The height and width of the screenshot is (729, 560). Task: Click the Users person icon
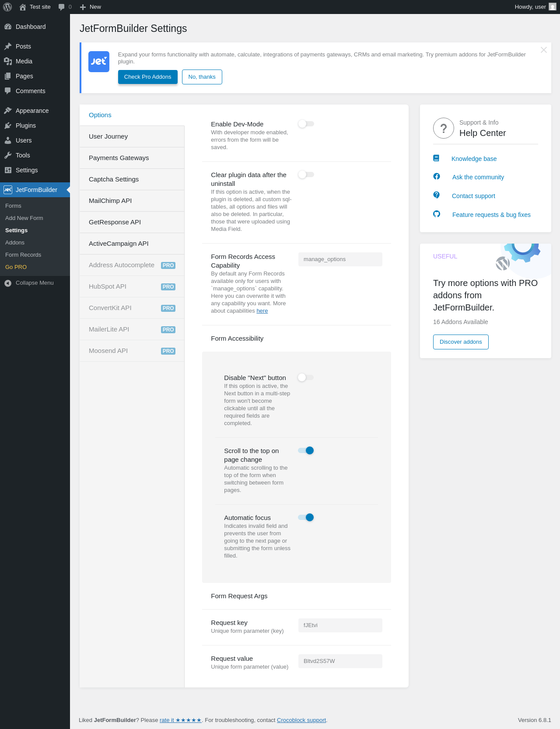8,140
